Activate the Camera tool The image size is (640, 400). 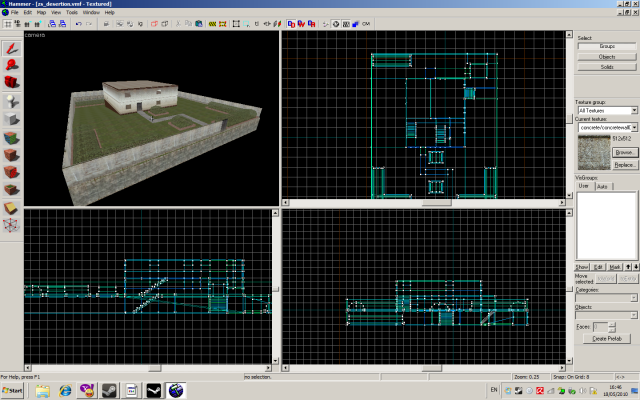click(x=12, y=81)
